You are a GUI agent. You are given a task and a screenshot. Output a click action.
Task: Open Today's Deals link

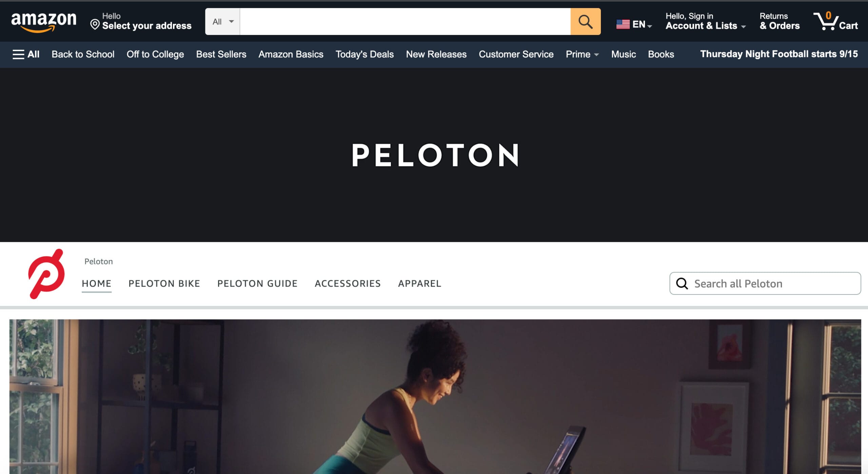point(364,54)
